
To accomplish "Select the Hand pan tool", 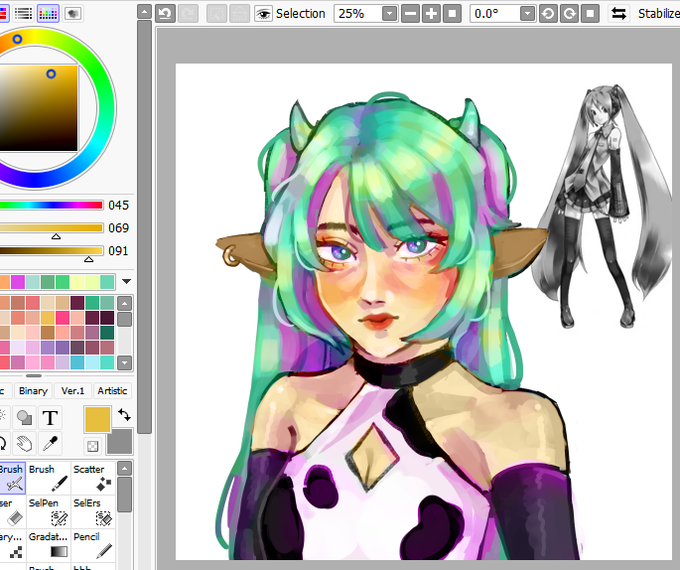I will 24,443.
